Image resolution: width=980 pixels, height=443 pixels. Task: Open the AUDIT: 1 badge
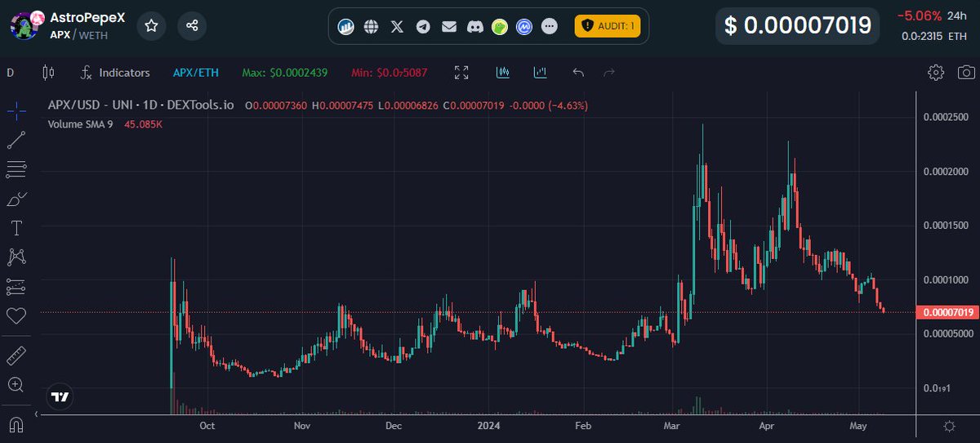(608, 26)
